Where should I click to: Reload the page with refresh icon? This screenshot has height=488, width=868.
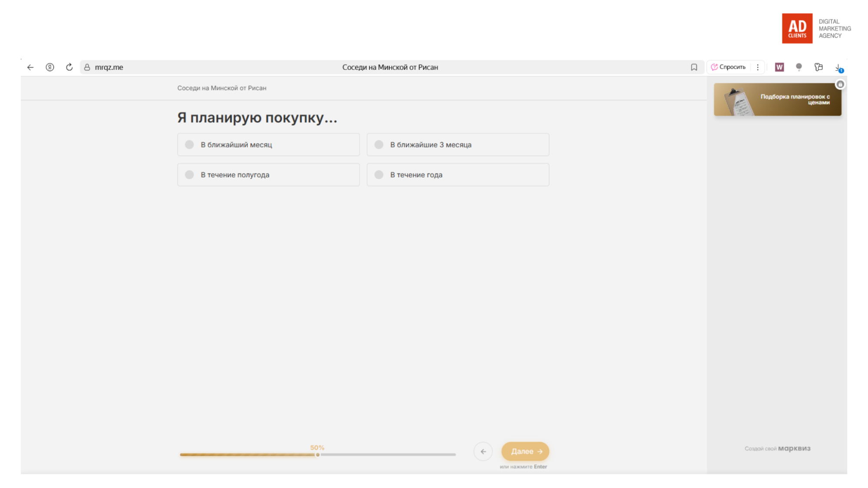pos(69,67)
